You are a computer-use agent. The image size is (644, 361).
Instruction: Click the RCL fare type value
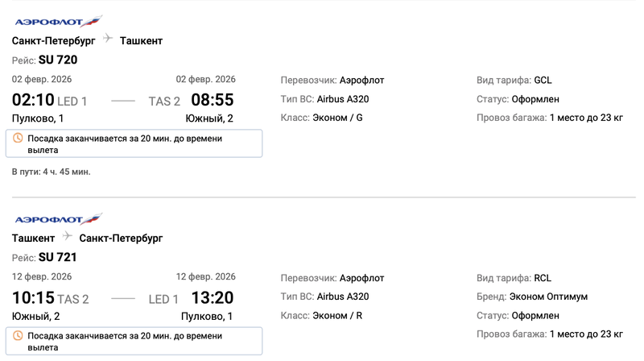[543, 277]
